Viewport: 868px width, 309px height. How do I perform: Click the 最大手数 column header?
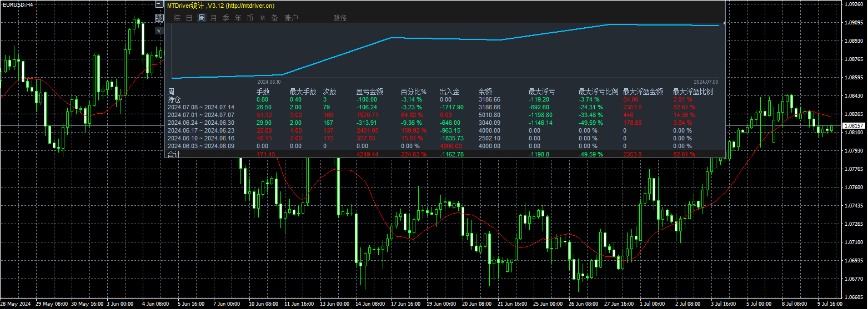click(303, 92)
